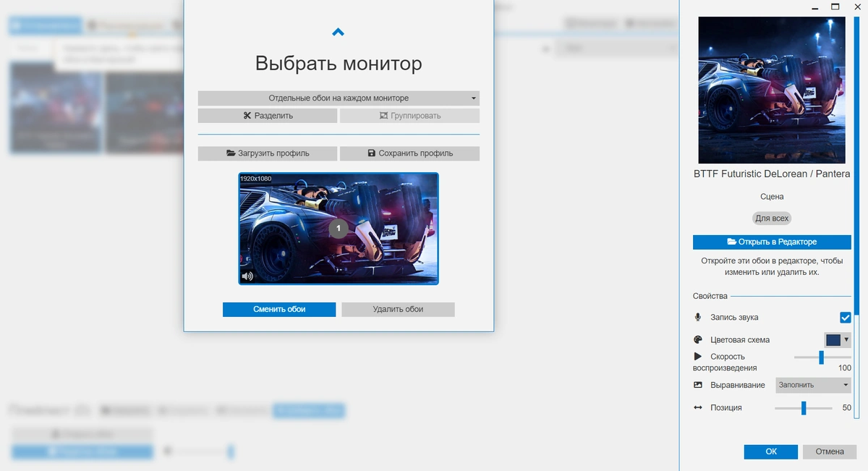Image resolution: width=868 pixels, height=471 pixels.
Task: Close the window
Action: (x=856, y=7)
